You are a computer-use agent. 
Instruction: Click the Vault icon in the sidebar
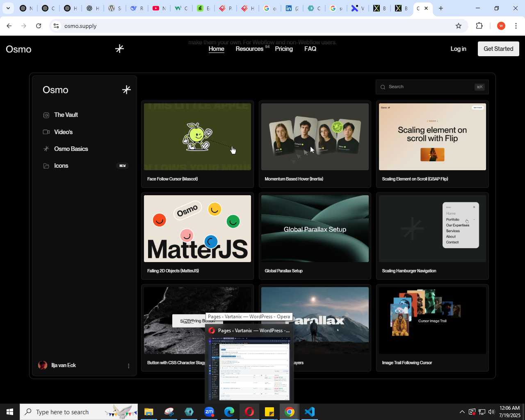(x=46, y=115)
